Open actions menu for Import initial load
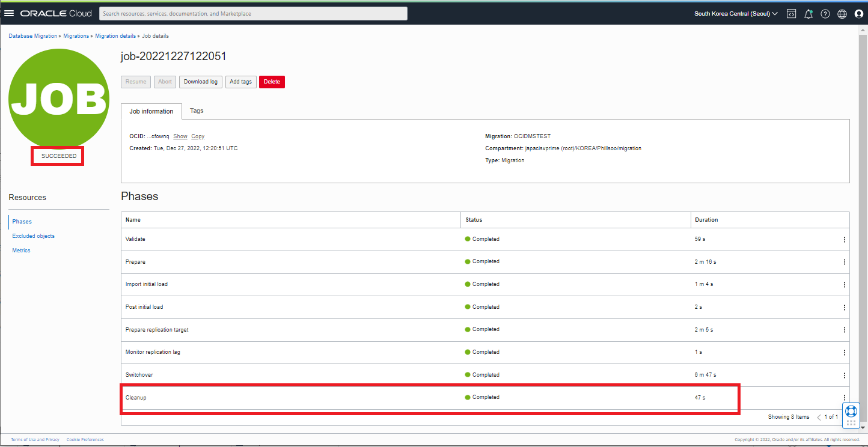This screenshot has width=868, height=447. tap(844, 285)
